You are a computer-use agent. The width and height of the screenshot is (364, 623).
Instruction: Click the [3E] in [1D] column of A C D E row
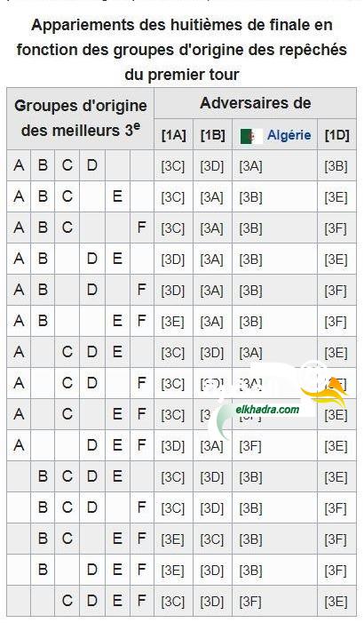tap(336, 353)
